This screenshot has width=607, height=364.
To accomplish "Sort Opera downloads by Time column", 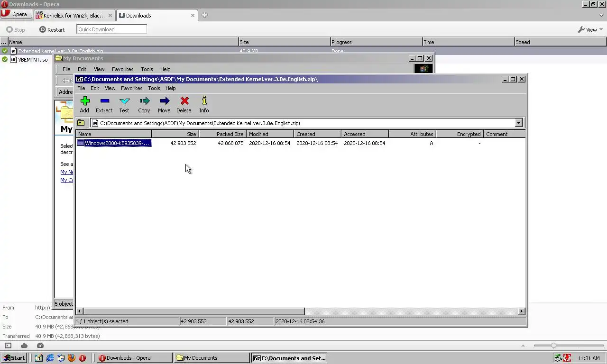I will [469, 42].
